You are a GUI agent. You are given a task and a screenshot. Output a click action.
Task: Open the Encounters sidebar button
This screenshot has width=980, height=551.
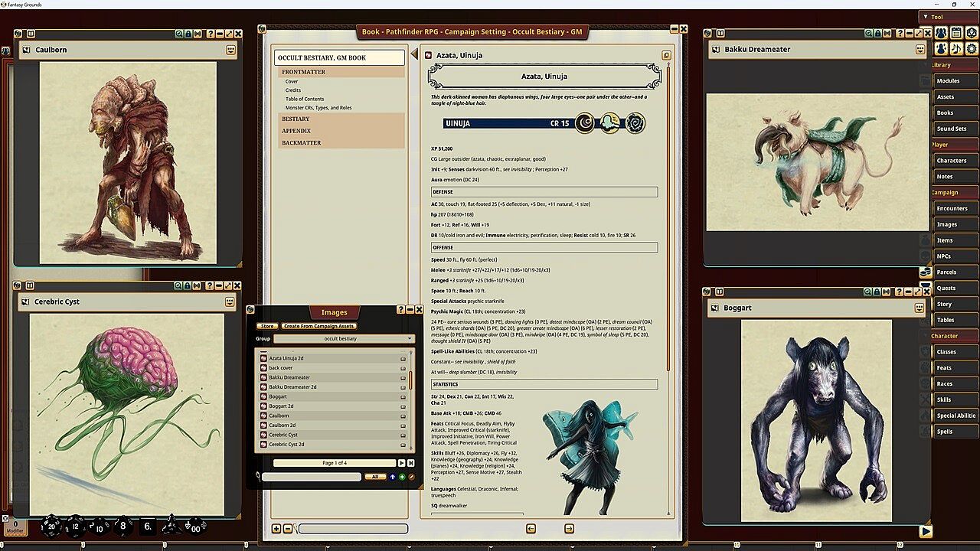[955, 208]
